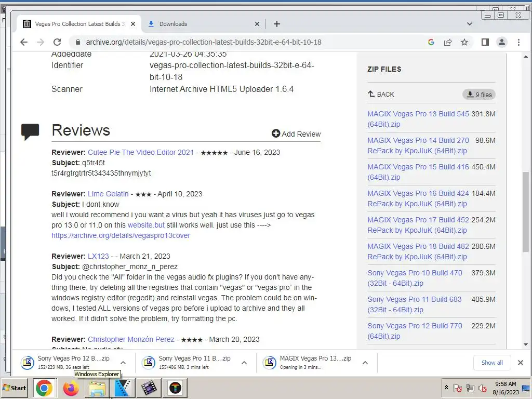Open Cutee Pie The Video Editor 2021 profile

coord(140,152)
